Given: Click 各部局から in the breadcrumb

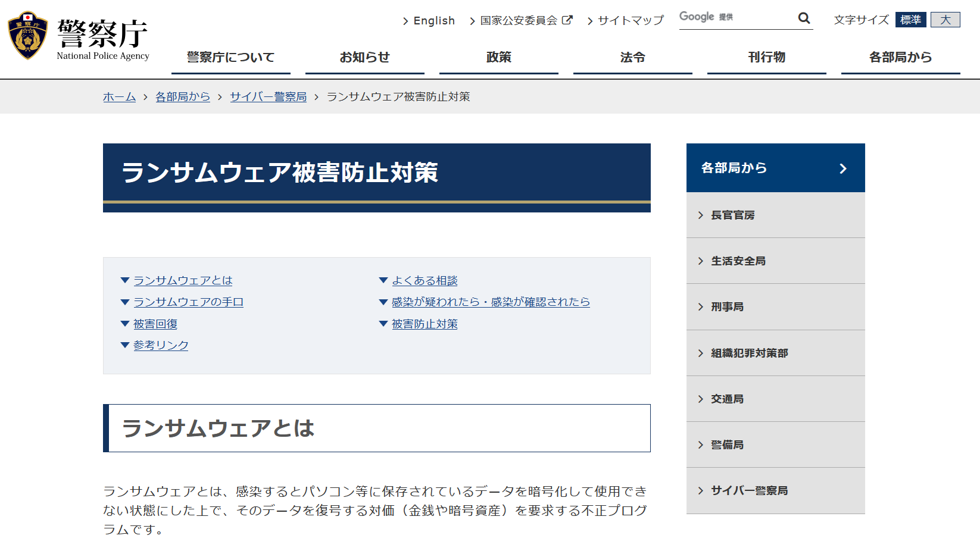Looking at the screenshot, I should pos(183,96).
